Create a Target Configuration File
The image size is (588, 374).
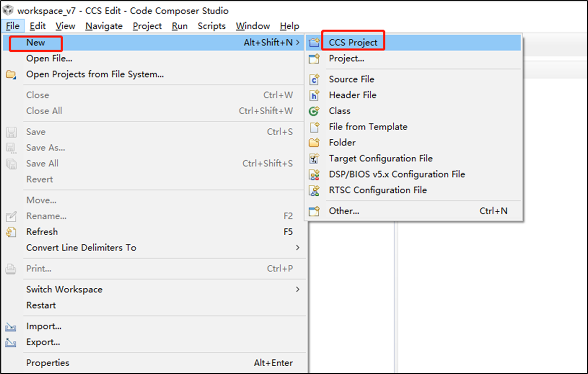tap(414, 158)
